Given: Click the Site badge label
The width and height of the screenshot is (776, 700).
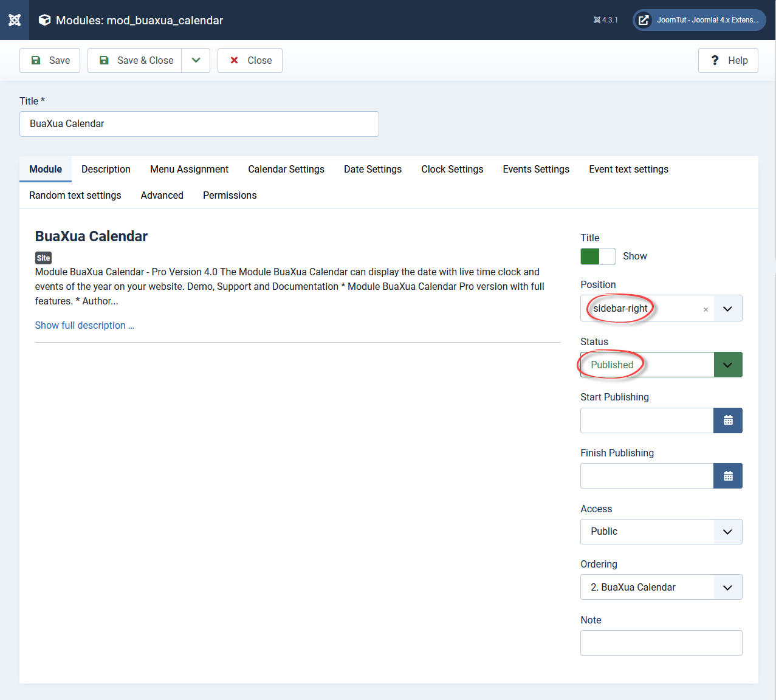Looking at the screenshot, I should pyautogui.click(x=43, y=258).
